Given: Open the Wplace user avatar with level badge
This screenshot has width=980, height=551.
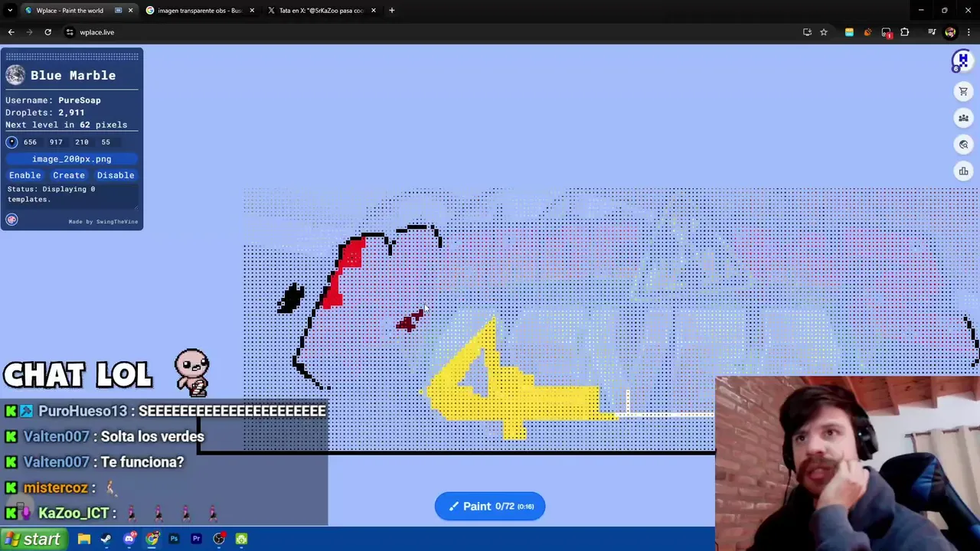Looking at the screenshot, I should (x=962, y=60).
